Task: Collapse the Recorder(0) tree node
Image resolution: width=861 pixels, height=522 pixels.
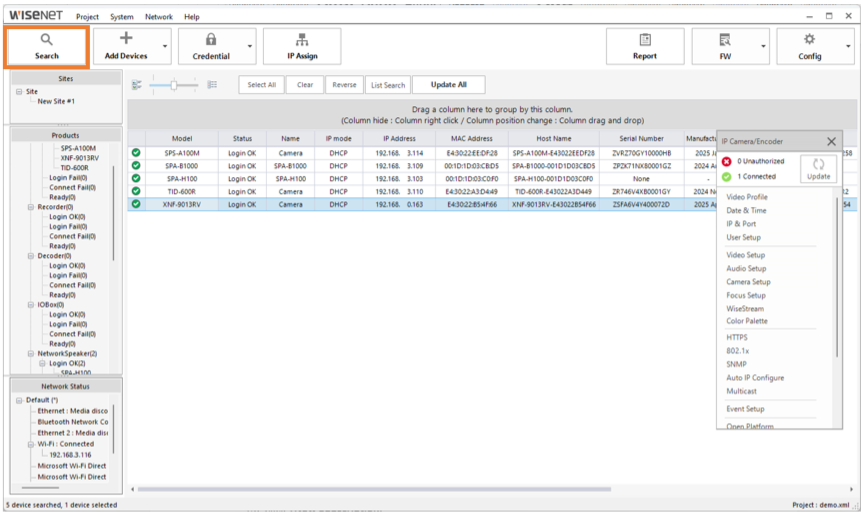Action: pos(30,207)
